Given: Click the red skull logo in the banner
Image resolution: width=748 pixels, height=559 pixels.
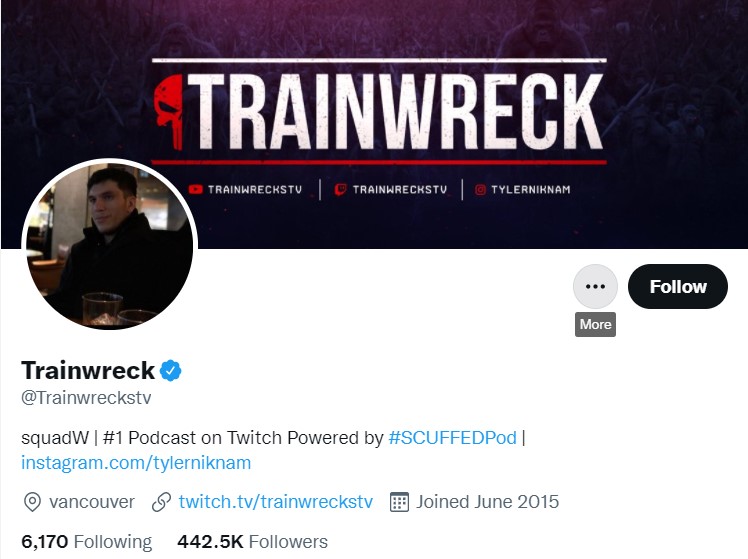Looking at the screenshot, I should tap(169, 112).
